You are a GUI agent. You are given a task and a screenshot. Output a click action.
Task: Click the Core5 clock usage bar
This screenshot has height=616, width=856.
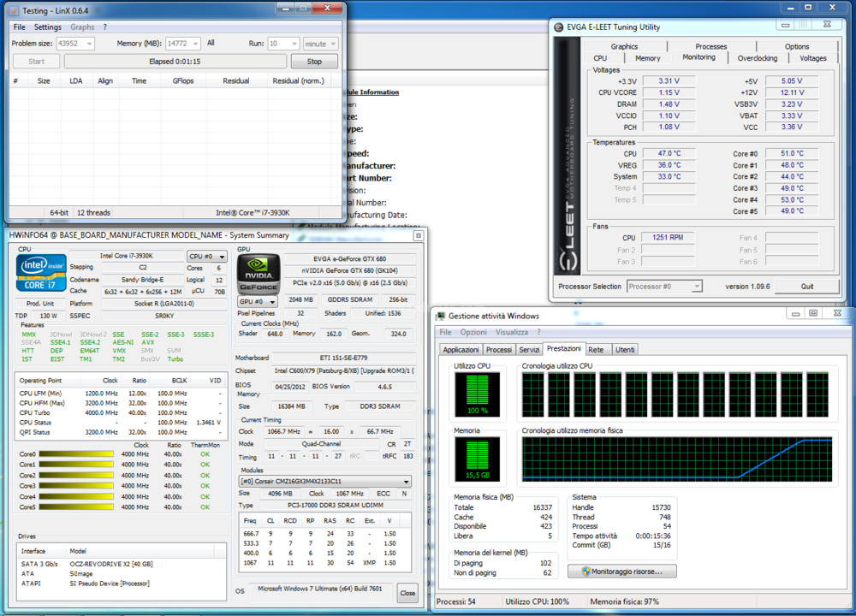[x=76, y=506]
